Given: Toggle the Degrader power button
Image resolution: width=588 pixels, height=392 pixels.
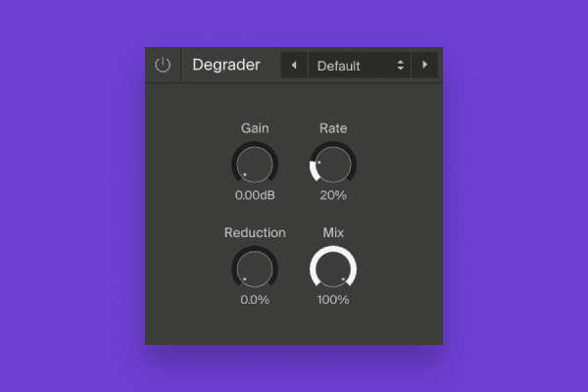Looking at the screenshot, I should pyautogui.click(x=163, y=65).
